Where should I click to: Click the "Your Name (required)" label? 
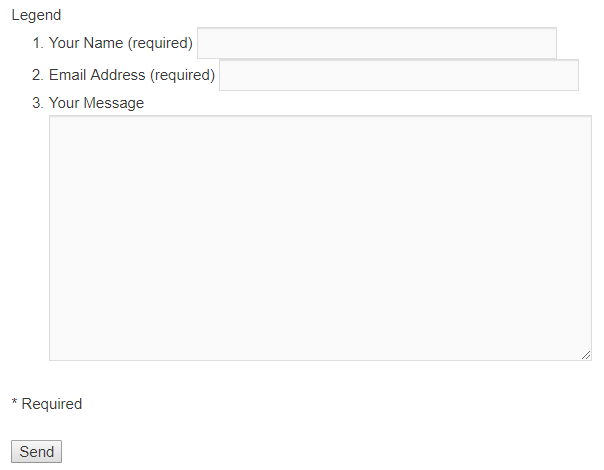120,43
